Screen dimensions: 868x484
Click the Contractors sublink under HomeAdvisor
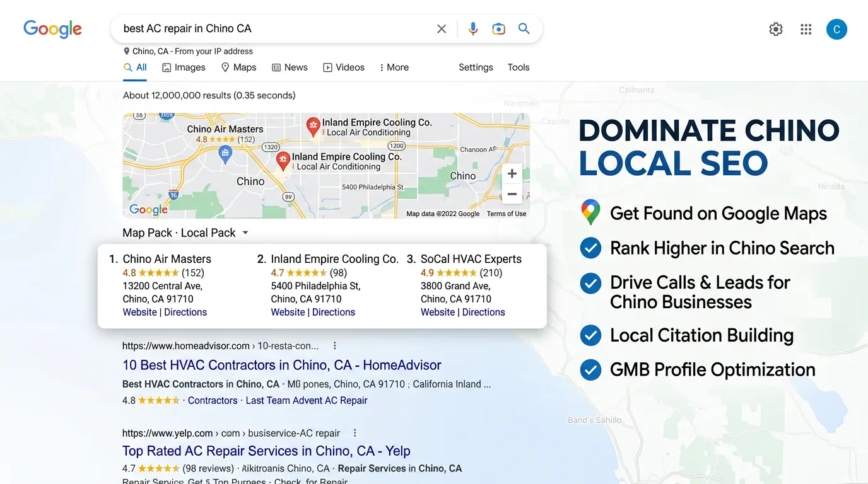(x=213, y=401)
